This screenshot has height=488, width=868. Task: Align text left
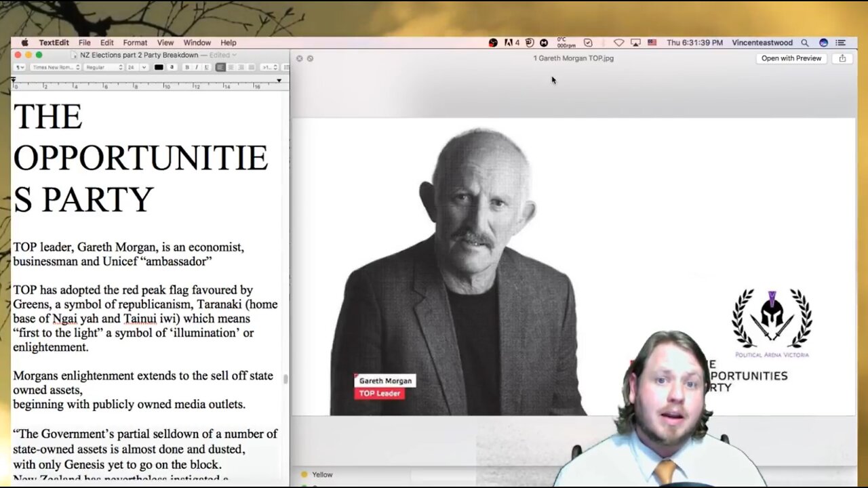220,67
